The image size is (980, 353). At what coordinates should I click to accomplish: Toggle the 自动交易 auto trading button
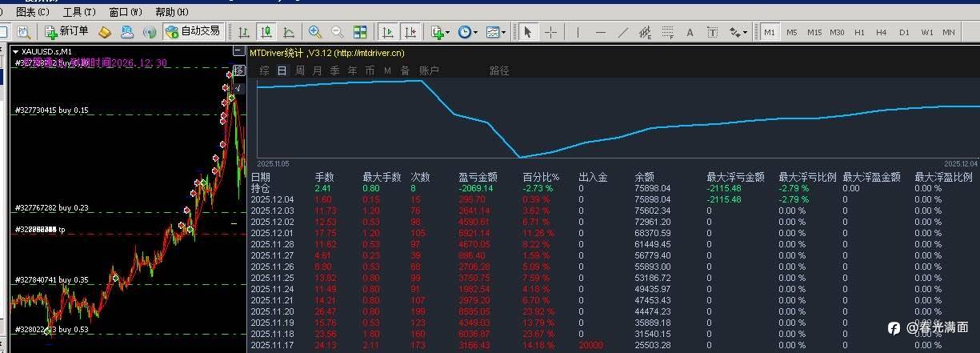193,32
